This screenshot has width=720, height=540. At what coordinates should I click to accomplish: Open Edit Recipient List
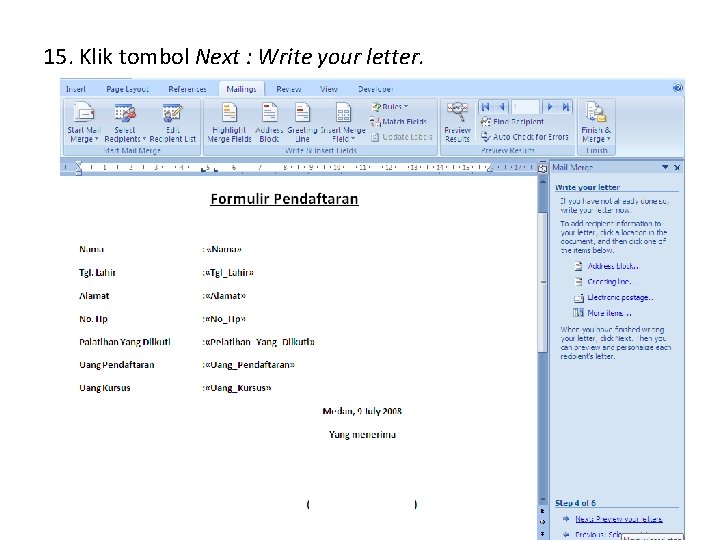pos(173,123)
